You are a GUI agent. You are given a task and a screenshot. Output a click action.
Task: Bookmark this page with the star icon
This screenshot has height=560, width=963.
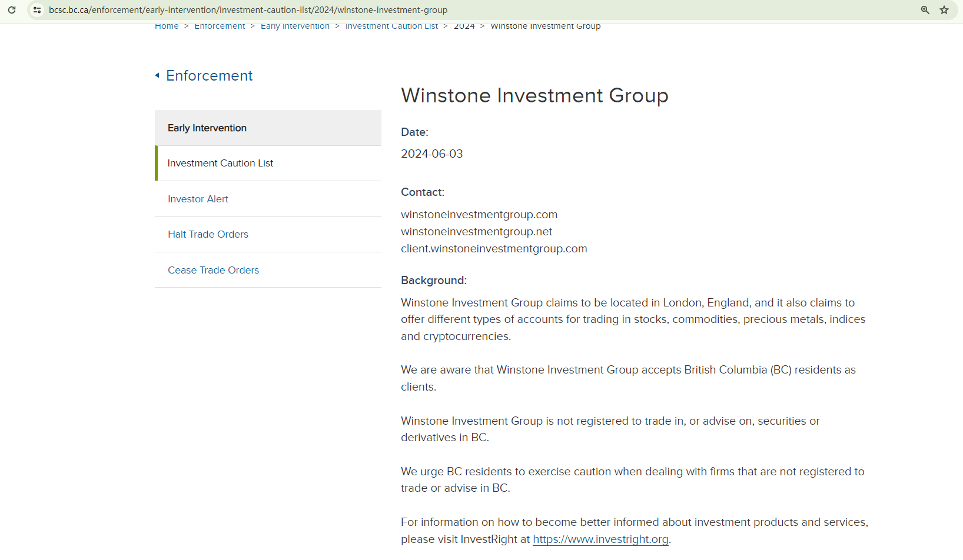[x=944, y=10]
